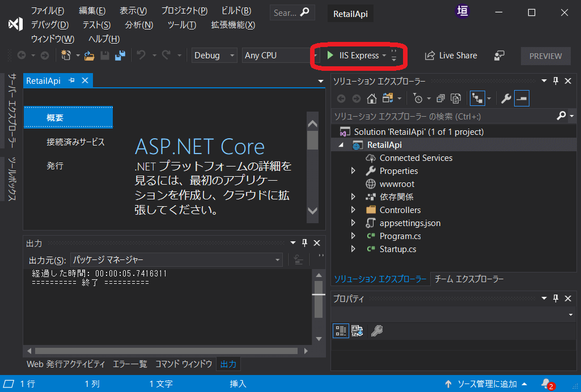Open the 拡張機能(X) menu
The width and height of the screenshot is (581, 392).
click(233, 25)
